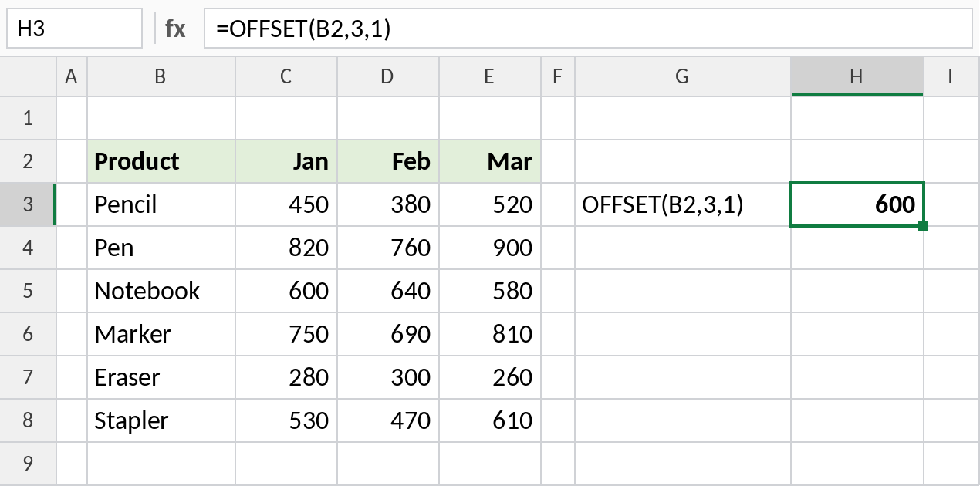The width and height of the screenshot is (980, 486).
Task: Select column A header
Action: click(x=72, y=76)
